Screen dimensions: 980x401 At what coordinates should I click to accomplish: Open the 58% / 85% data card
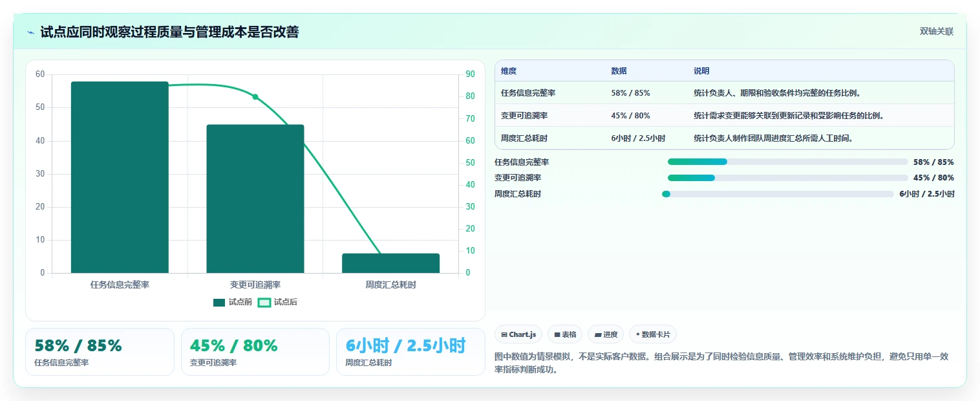point(100,352)
